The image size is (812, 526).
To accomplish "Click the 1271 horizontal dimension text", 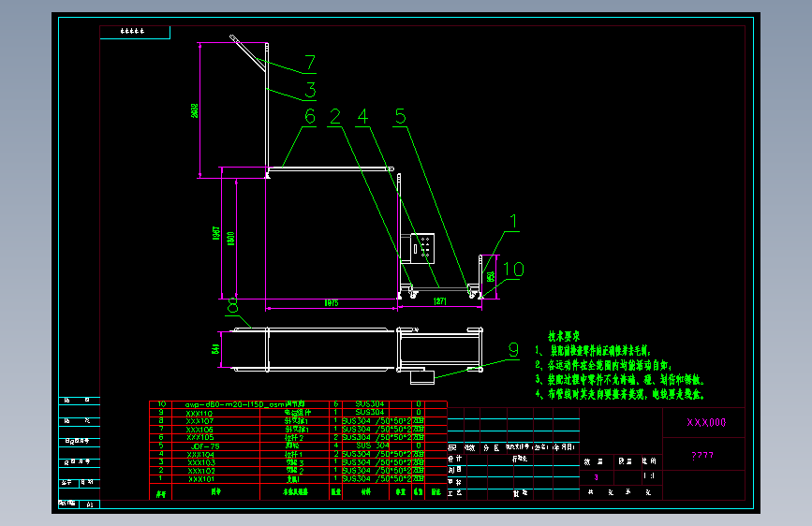I will click(439, 300).
